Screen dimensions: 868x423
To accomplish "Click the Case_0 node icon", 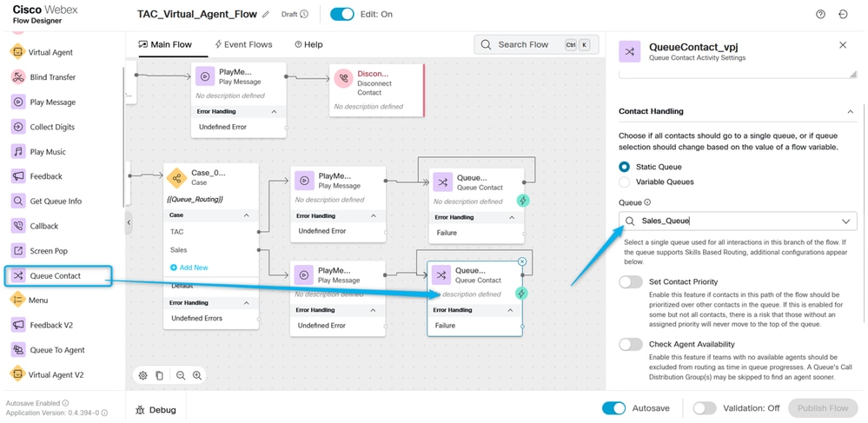I will tap(176, 178).
